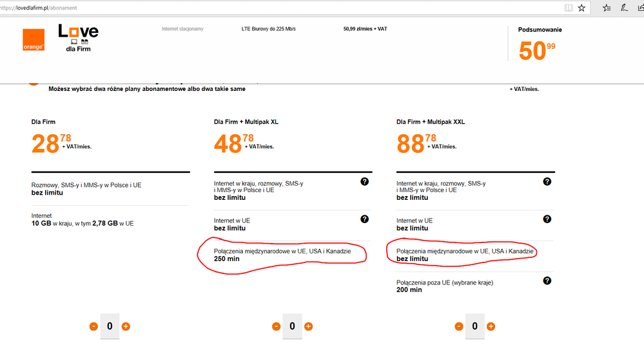This screenshot has height=354, width=644.
Task: Increase quantity of Multipak XL plan
Action: click(308, 326)
